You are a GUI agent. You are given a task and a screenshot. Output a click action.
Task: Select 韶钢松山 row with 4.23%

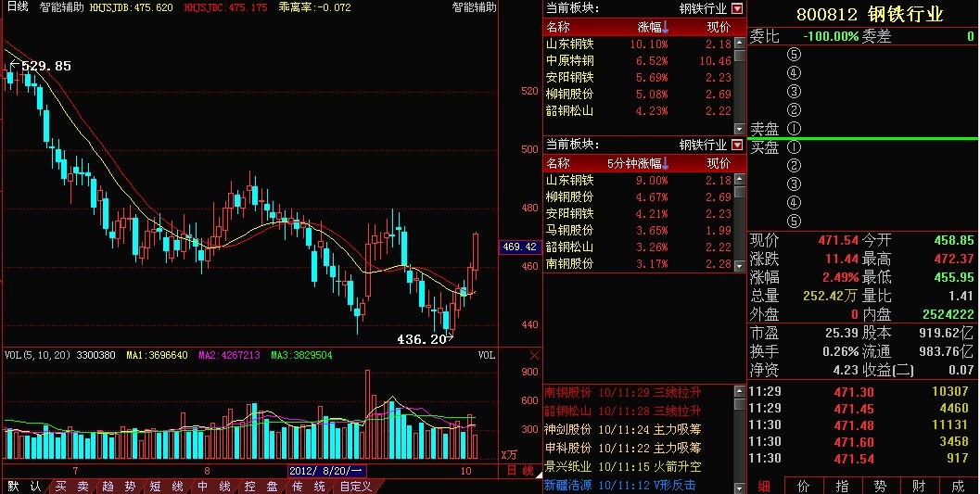tap(638, 111)
